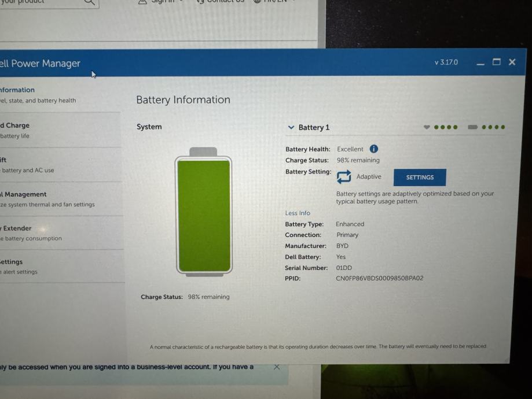
Task: Click the Sign In icon on webpage
Action: [142, 2]
